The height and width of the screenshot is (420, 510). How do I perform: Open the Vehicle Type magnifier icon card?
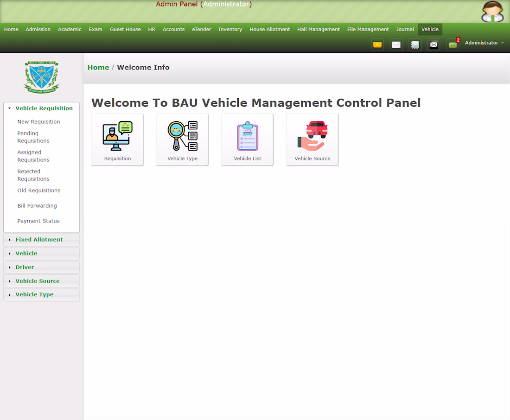point(182,140)
